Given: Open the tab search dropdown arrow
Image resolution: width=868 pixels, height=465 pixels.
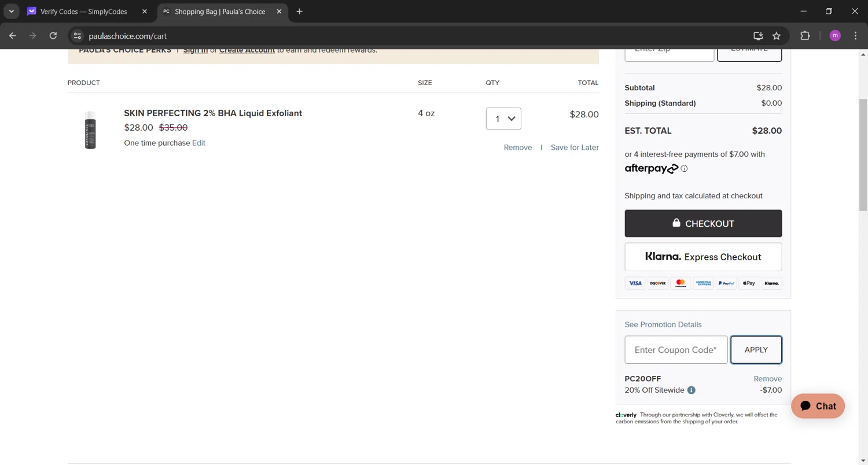Looking at the screenshot, I should coord(12,12).
